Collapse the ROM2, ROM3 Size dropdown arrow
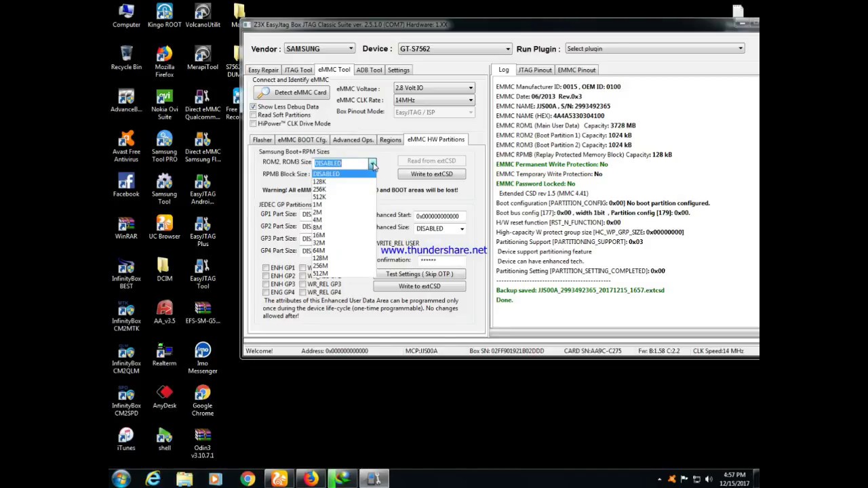 coord(372,163)
